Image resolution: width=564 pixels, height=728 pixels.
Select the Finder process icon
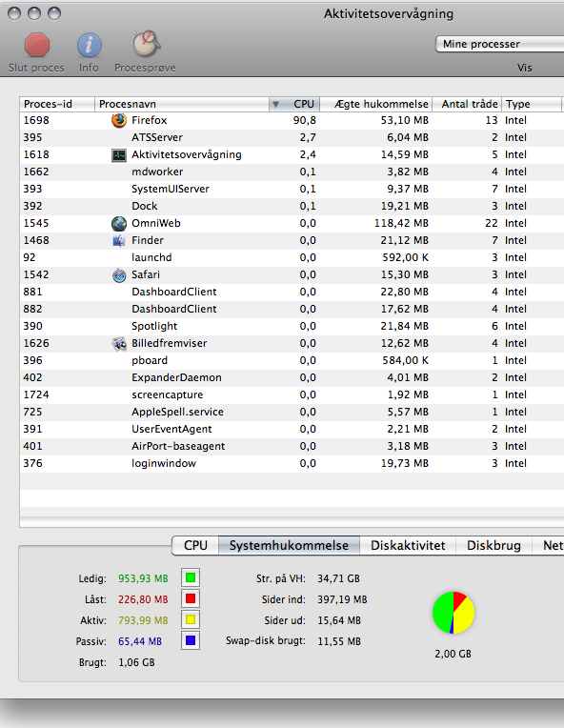click(x=119, y=240)
